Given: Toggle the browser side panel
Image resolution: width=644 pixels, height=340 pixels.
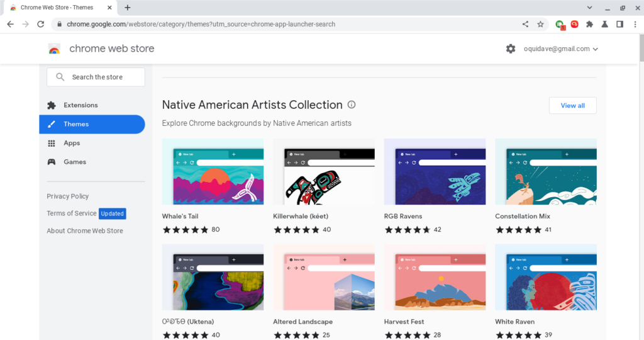Looking at the screenshot, I should 619,25.
